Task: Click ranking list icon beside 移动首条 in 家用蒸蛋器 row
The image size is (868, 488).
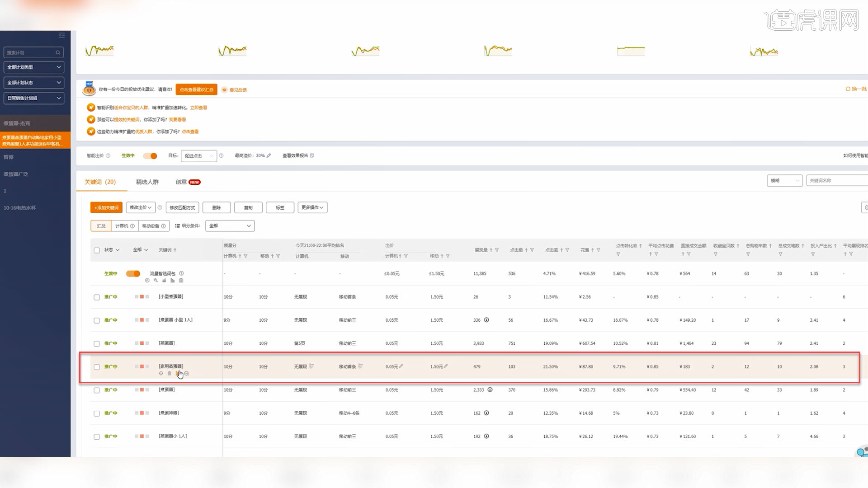Action: (x=361, y=366)
